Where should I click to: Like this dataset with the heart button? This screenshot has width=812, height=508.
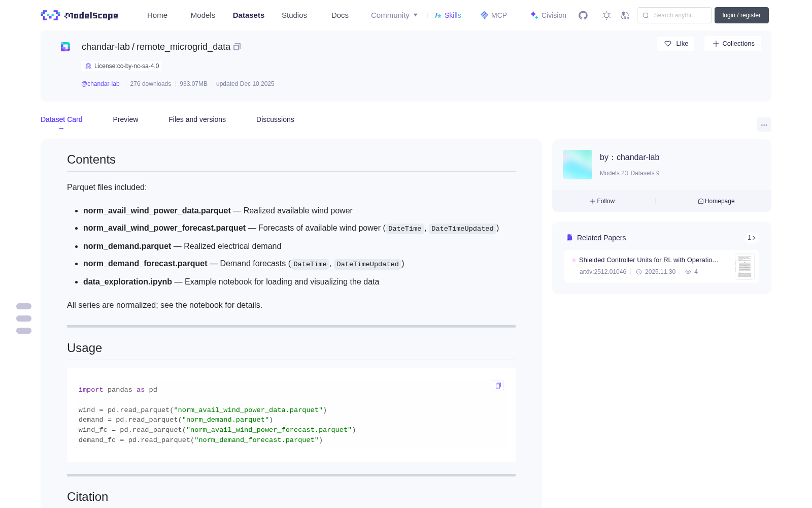click(676, 44)
